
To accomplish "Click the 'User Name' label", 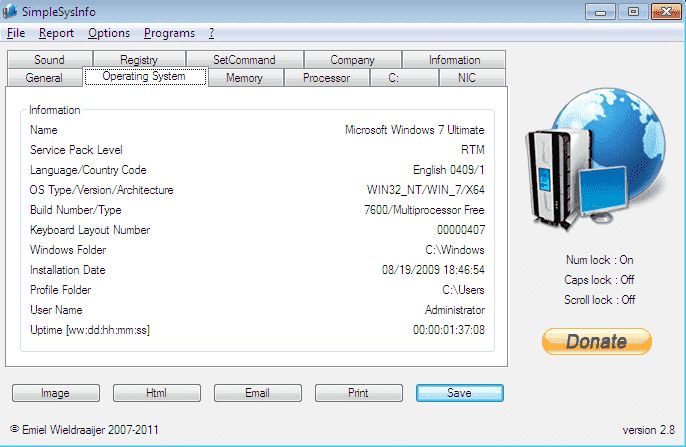I will coord(56,310).
